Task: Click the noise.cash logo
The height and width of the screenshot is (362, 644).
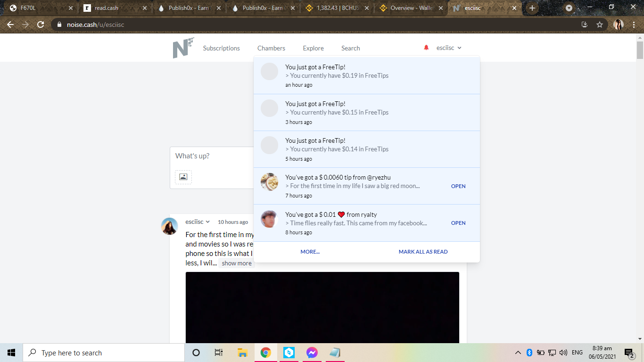Action: point(183,48)
